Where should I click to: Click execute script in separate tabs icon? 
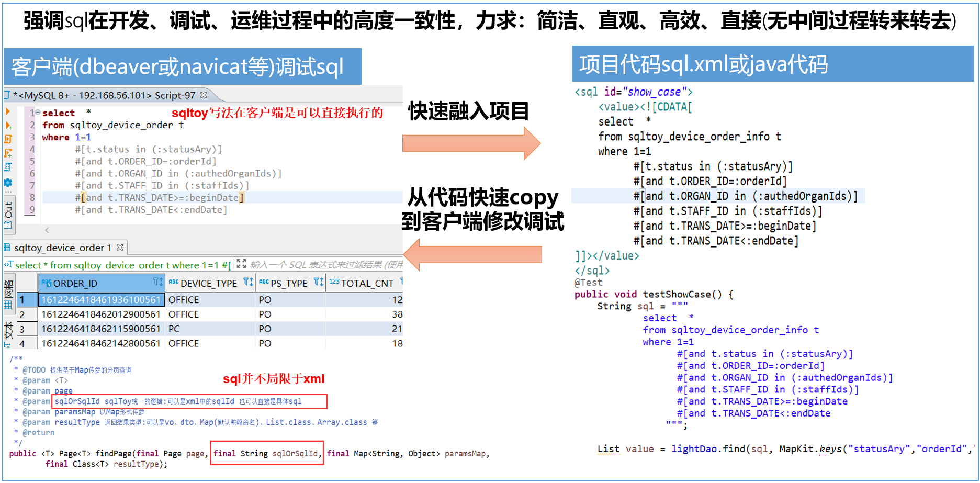(8, 153)
